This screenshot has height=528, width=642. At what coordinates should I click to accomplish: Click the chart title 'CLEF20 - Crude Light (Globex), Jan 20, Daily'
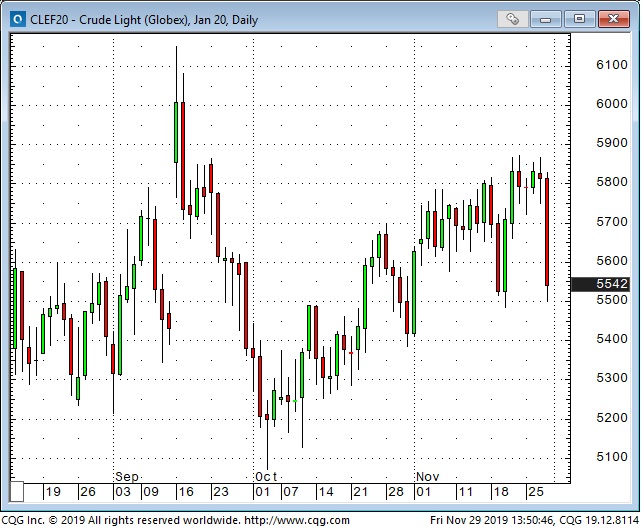144,20
